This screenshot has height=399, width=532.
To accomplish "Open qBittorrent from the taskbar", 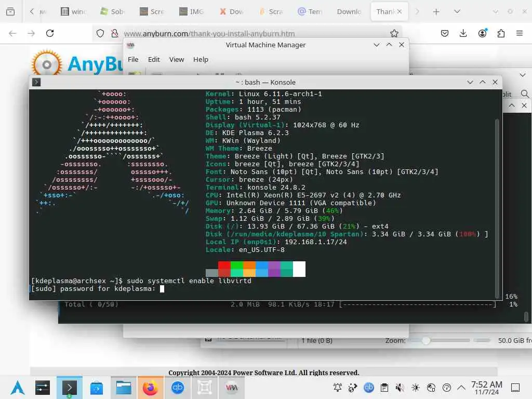I will coord(178,388).
